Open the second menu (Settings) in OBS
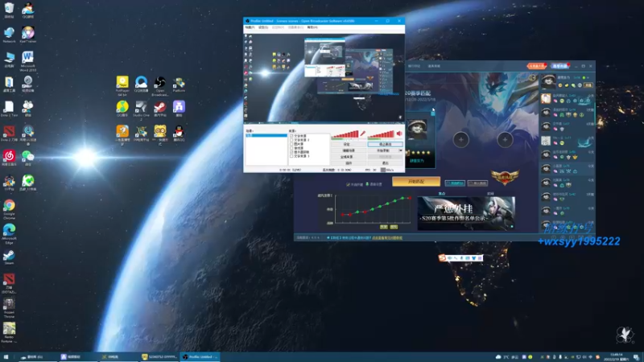Viewport: 644px width, 362px height. click(263, 27)
